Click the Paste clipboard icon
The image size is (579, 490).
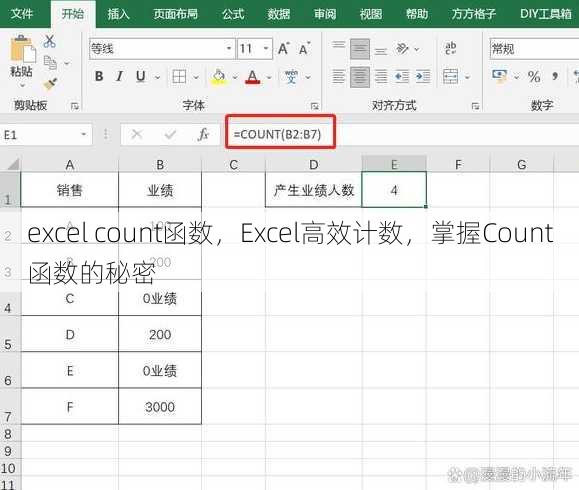pos(23,48)
